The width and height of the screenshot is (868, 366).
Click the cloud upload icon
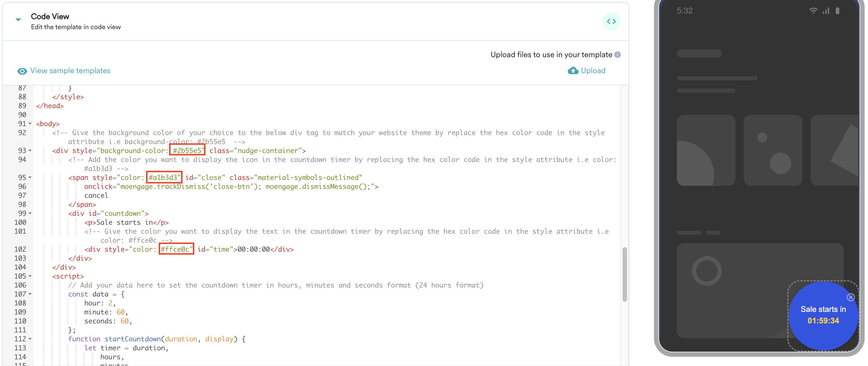(x=573, y=71)
